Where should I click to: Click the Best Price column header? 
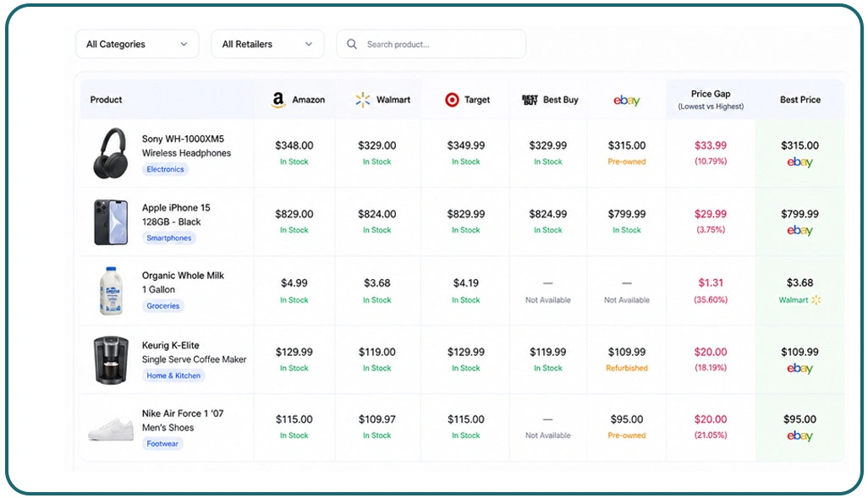coord(800,100)
